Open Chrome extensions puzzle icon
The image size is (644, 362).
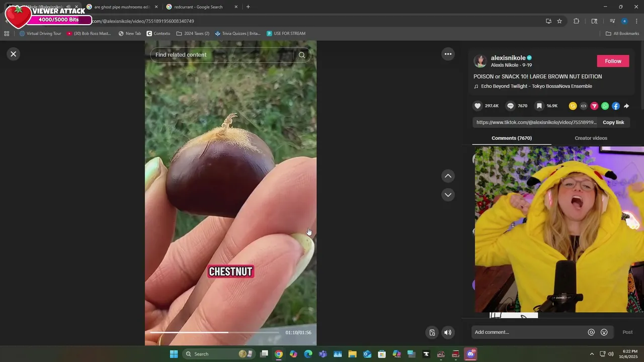[577, 21]
